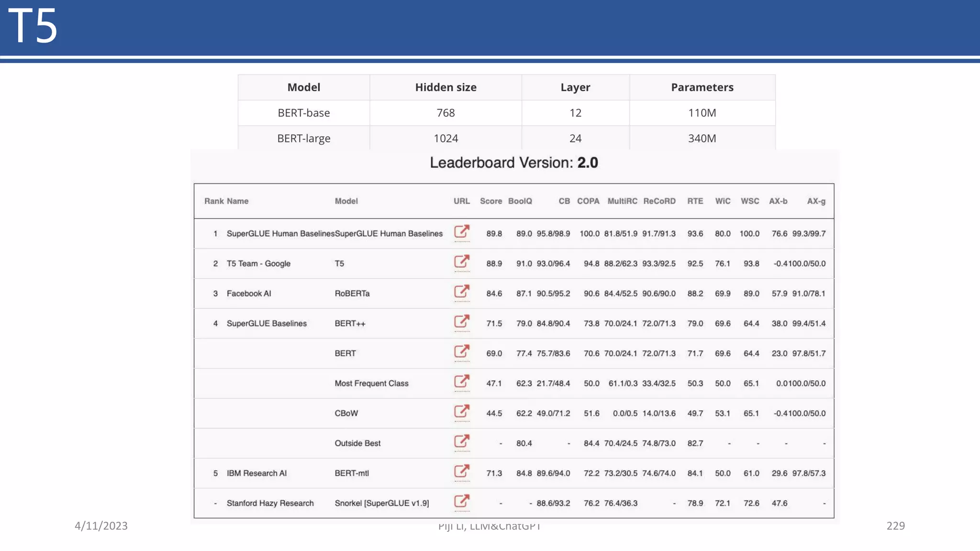The height and width of the screenshot is (551, 980).
Task: Click the Facebook AI team name
Action: tap(248, 294)
